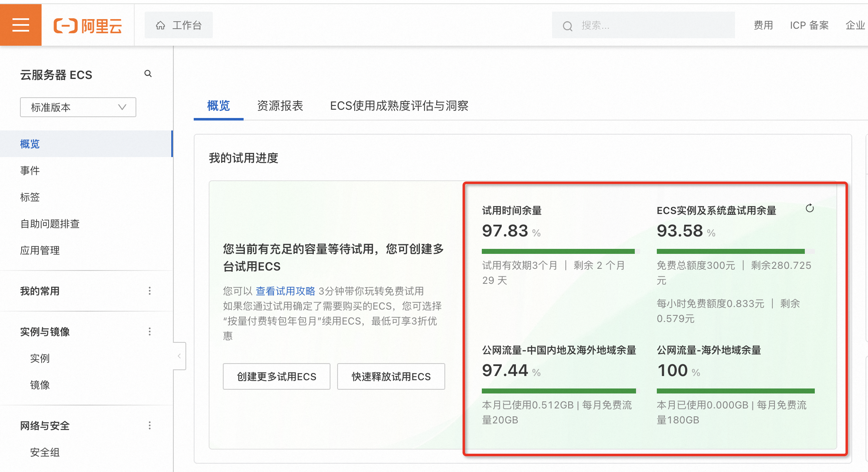Image resolution: width=868 pixels, height=472 pixels.
Task: Open the 标准版本 version dropdown
Action: pyautogui.click(x=78, y=107)
